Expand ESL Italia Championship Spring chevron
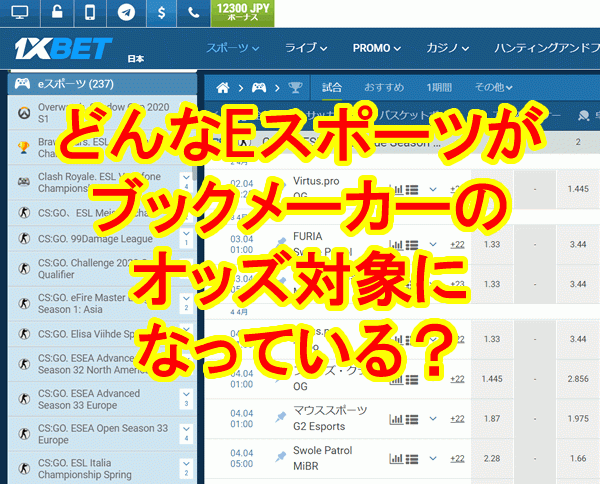This screenshot has height=484, width=600. [x=186, y=468]
